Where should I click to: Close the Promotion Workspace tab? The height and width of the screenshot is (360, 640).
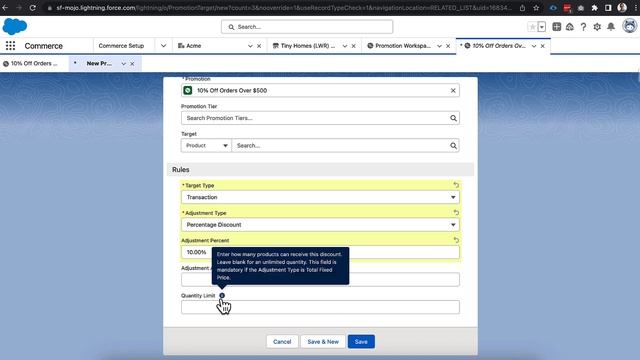(x=448, y=46)
